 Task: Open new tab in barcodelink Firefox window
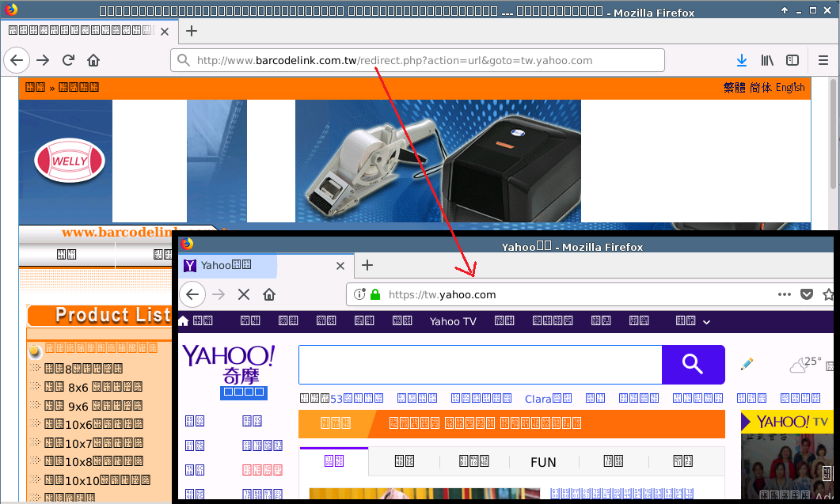point(192,31)
